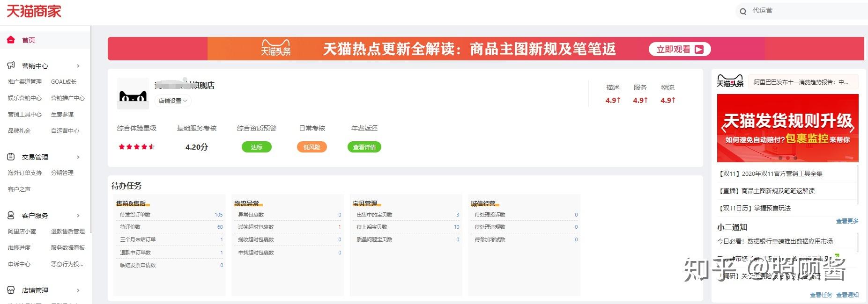Click the 天猫热点更新全解读 top banner
Screen dimensions: 868x304
click(x=486, y=49)
